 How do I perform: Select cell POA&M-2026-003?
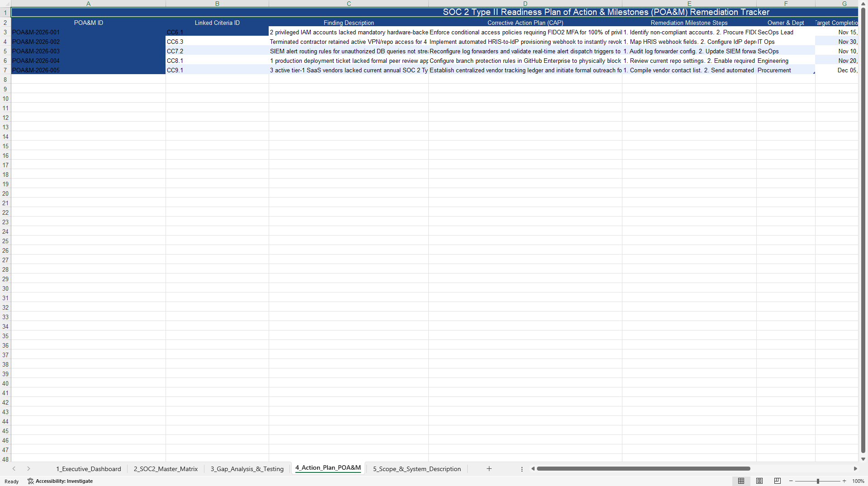(88, 51)
